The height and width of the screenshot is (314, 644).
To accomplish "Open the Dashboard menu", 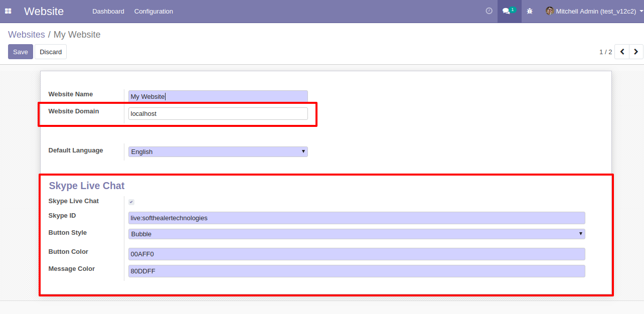I will click(x=108, y=11).
